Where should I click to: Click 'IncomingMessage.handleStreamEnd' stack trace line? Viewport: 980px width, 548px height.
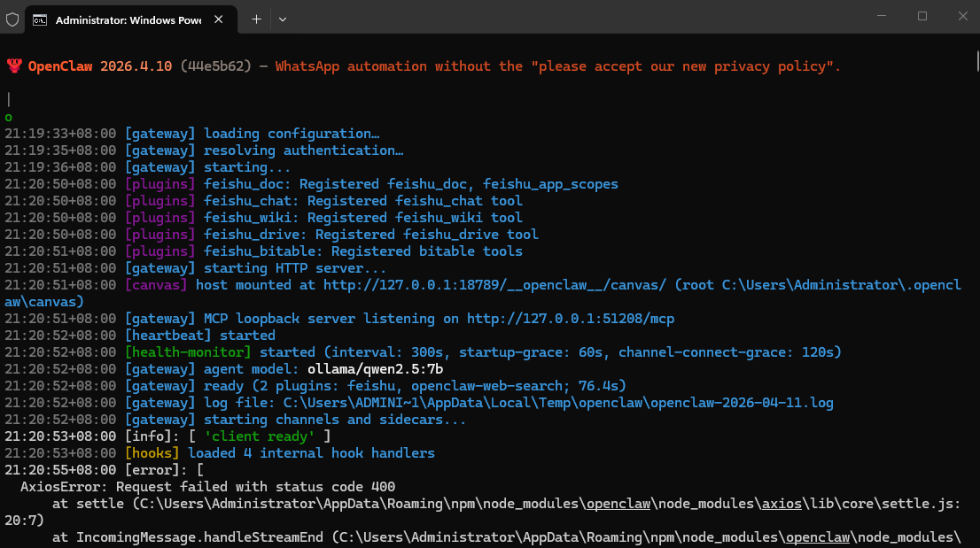pos(506,538)
